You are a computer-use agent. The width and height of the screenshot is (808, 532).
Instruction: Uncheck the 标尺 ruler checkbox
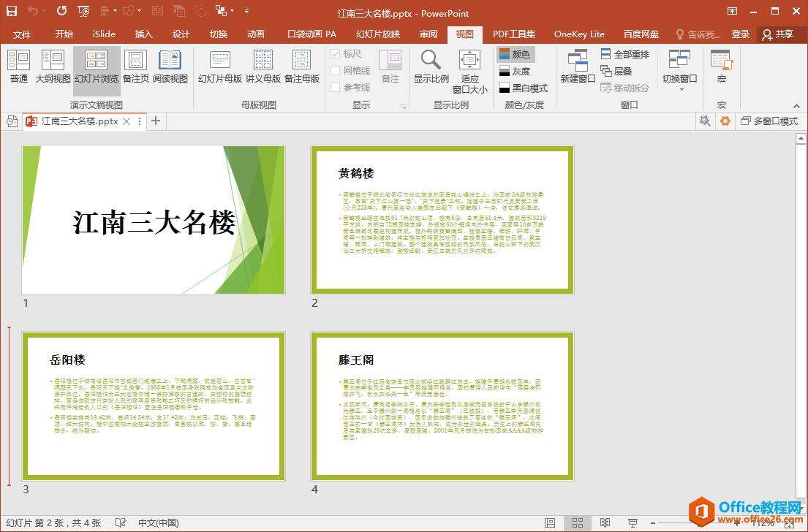[x=334, y=53]
